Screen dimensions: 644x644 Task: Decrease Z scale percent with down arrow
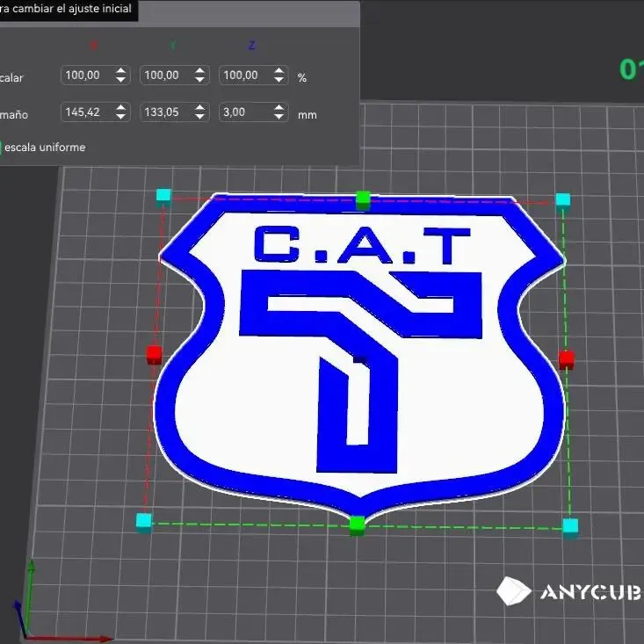279,80
